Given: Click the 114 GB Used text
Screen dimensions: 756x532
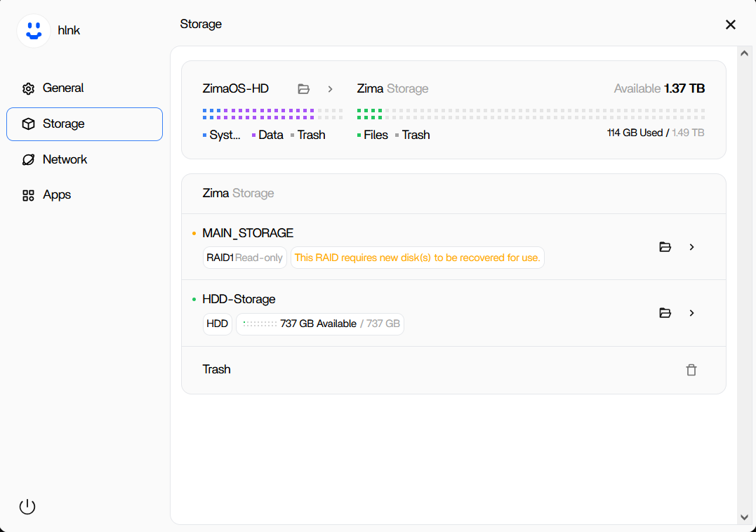Looking at the screenshot, I should tap(635, 133).
